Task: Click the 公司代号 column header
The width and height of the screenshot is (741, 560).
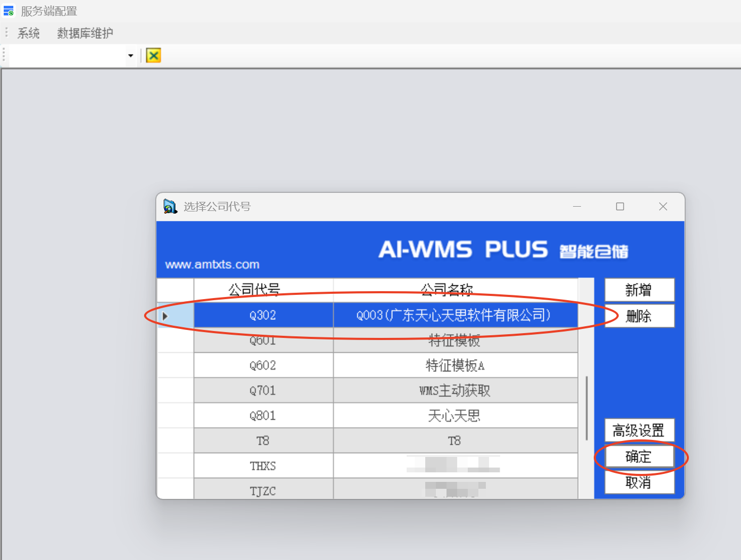Action: [263, 290]
